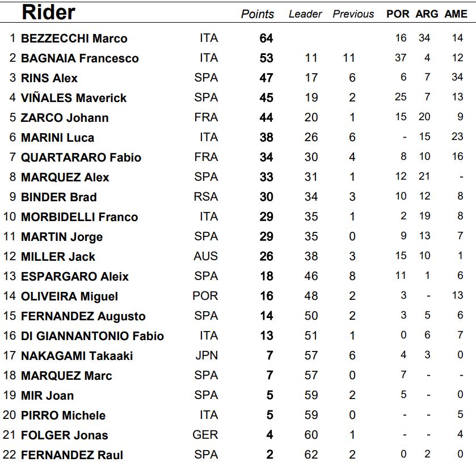
Task: Click FERNANDEZ Raul's name
Action: (71, 455)
